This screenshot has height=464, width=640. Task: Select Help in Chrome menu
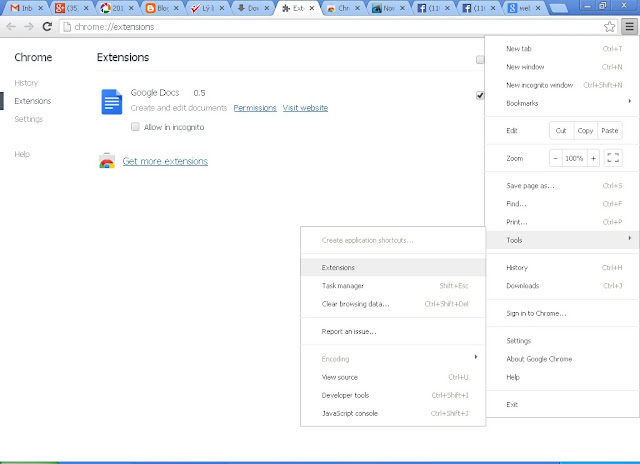(562, 377)
